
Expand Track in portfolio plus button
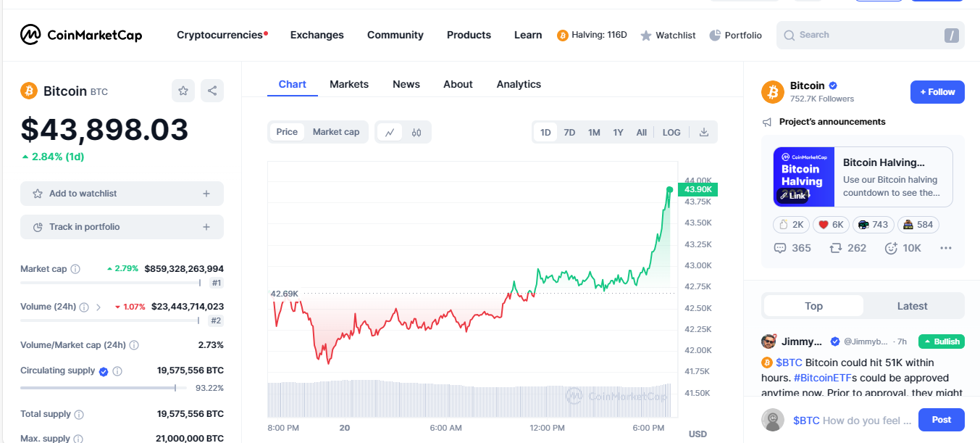(x=206, y=227)
